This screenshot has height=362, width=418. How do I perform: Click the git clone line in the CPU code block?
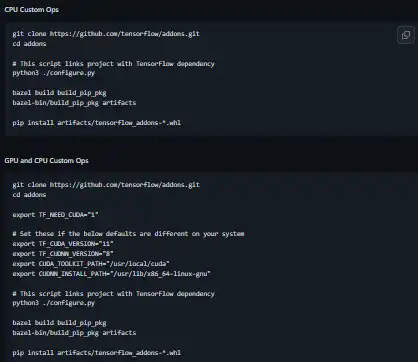click(106, 34)
